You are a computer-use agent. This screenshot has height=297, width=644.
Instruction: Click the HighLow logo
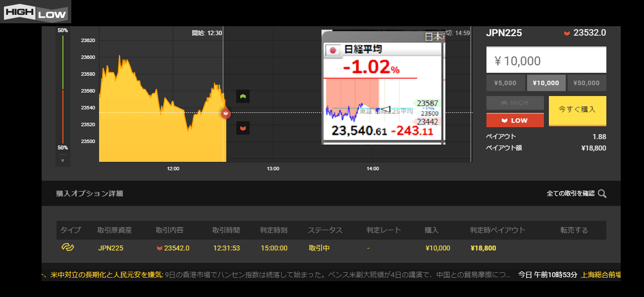35,12
